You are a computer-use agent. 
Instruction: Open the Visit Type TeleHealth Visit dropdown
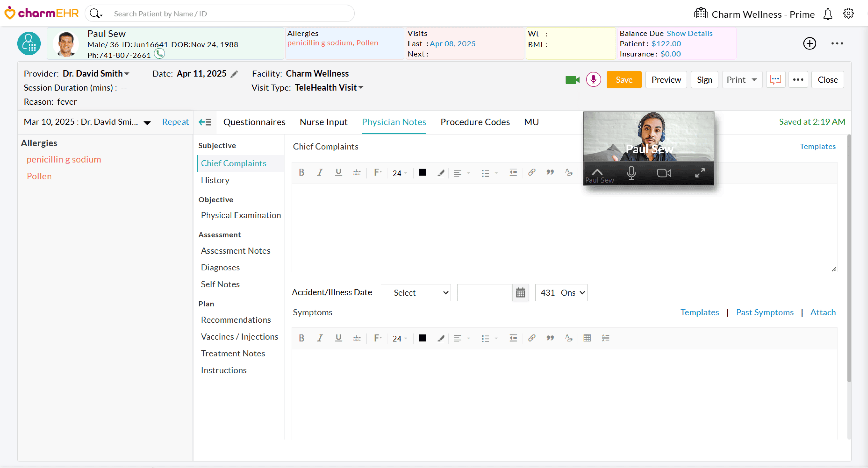point(329,88)
